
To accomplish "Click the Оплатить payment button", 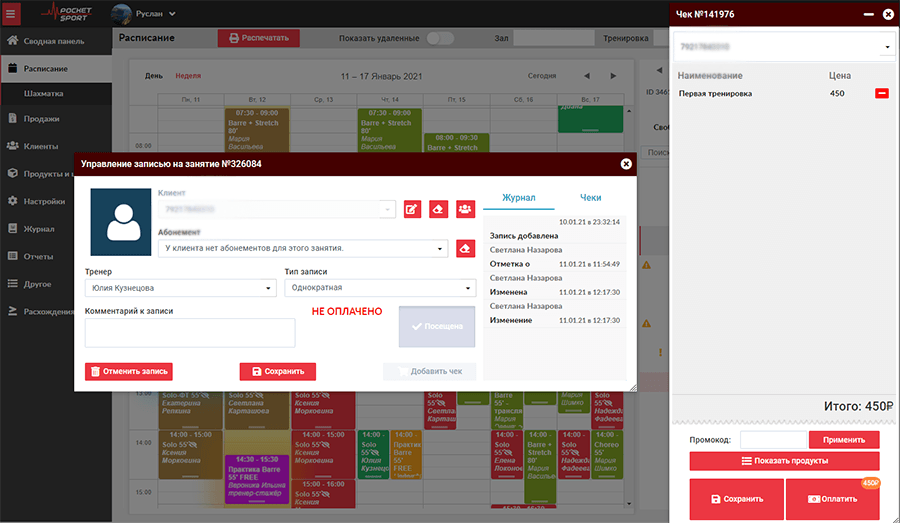I will pos(832,499).
